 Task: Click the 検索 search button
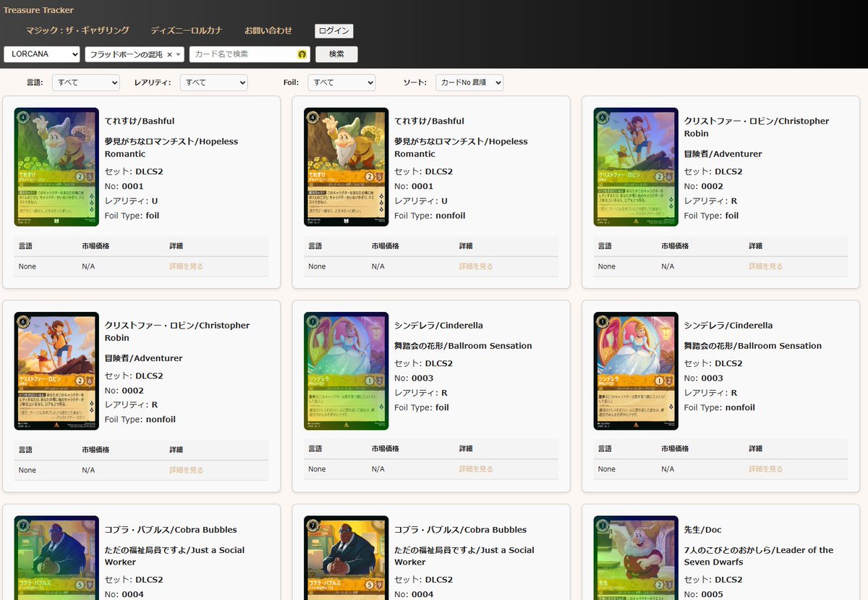pos(336,54)
